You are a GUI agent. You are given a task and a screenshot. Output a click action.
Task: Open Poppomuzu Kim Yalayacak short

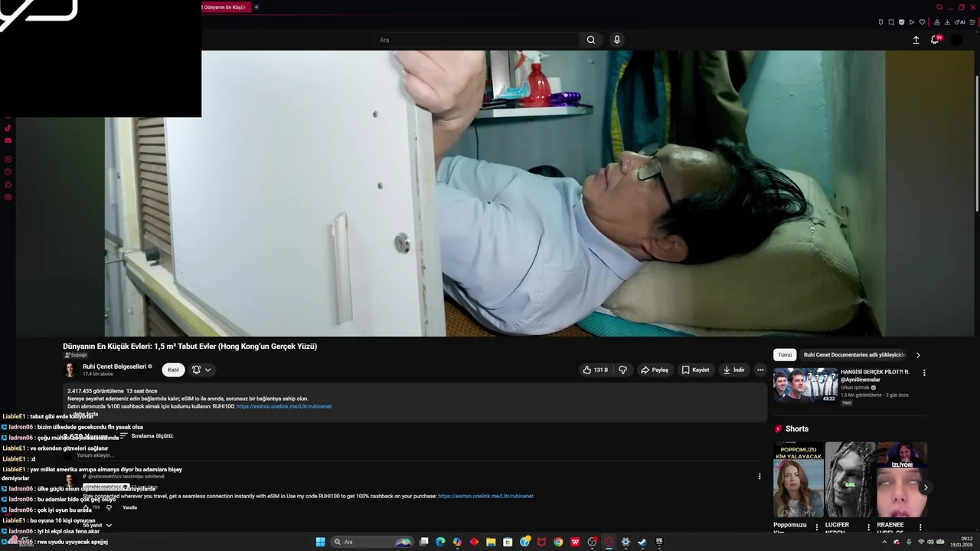799,480
